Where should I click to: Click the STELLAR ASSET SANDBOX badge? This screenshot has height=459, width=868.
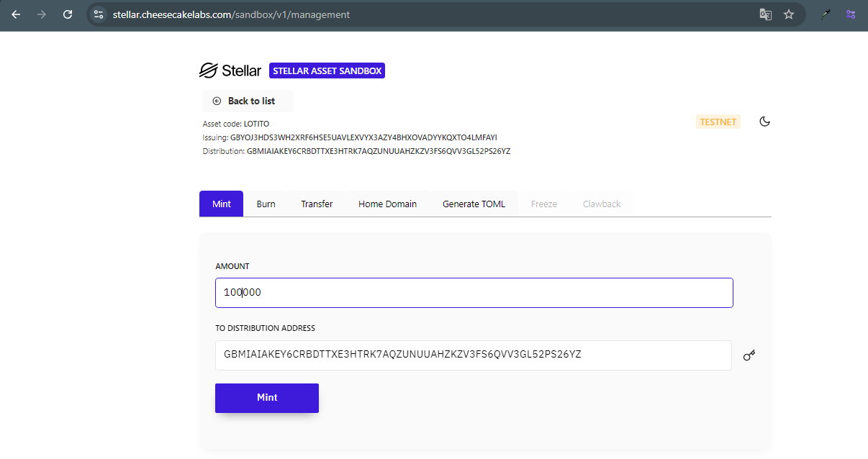coord(327,71)
